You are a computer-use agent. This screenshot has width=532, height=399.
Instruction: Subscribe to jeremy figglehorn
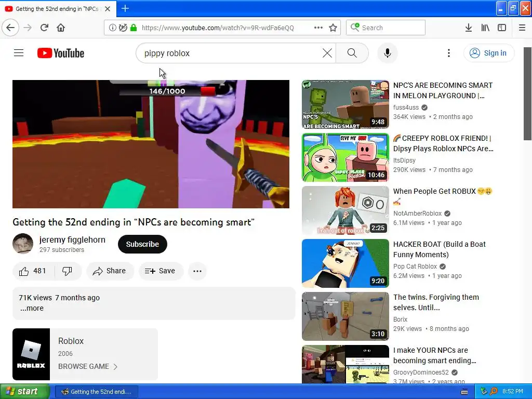pyautogui.click(x=142, y=244)
